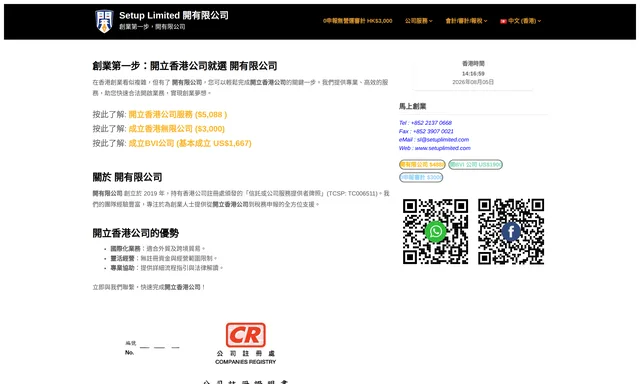Click the 國際化業務 bullet item

pyautogui.click(x=158, y=249)
